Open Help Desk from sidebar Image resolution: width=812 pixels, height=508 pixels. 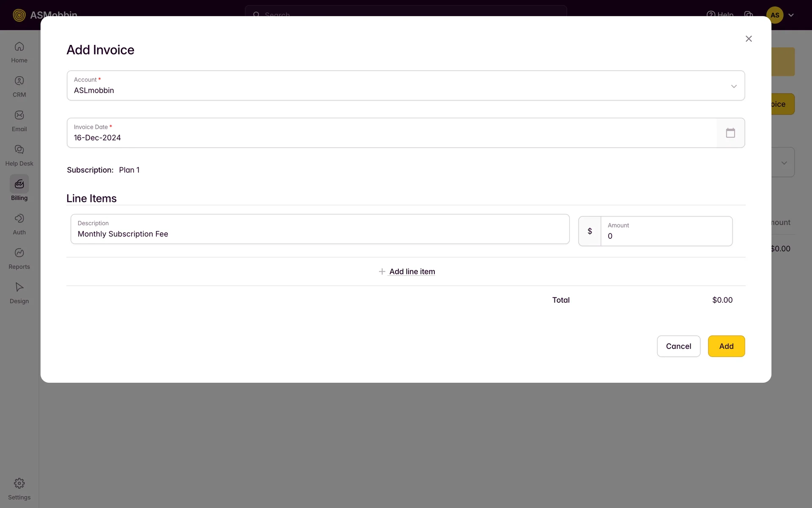click(x=19, y=155)
